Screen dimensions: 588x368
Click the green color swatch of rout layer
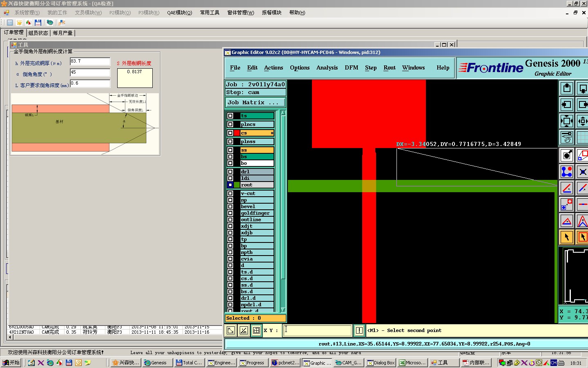(x=237, y=185)
